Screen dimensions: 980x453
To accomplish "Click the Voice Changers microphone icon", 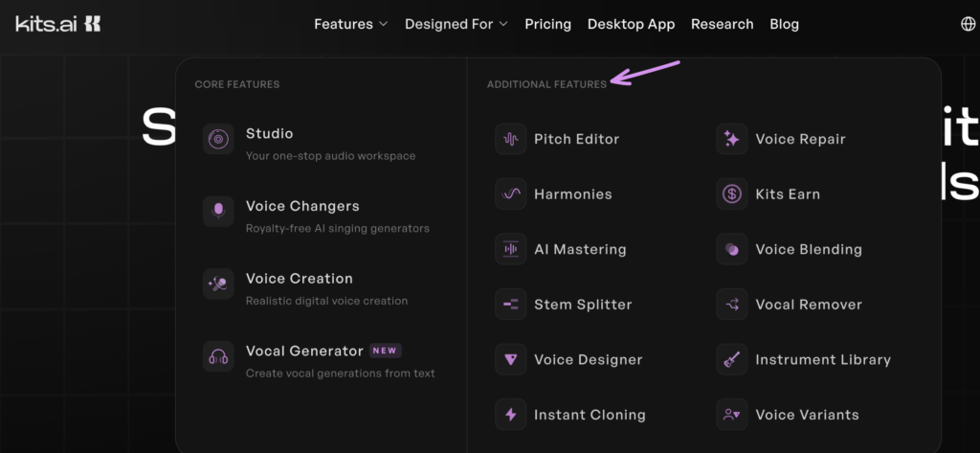I will [x=218, y=212].
